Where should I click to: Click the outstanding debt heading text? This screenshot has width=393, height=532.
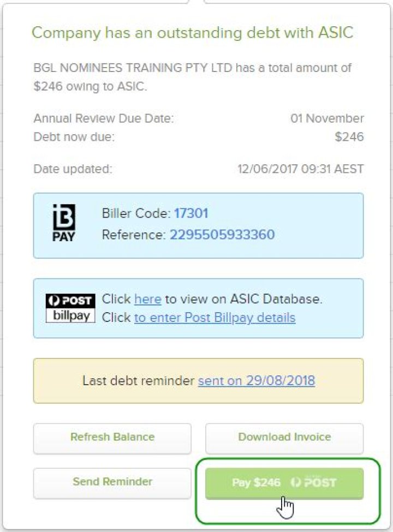coord(193,33)
